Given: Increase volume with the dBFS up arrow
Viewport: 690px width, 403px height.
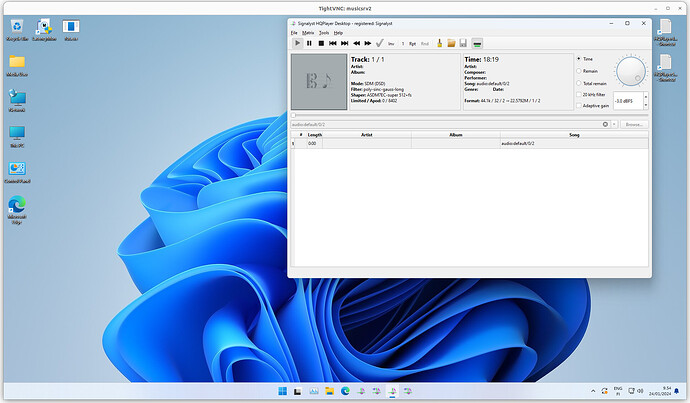Looking at the screenshot, I should (x=646, y=96).
